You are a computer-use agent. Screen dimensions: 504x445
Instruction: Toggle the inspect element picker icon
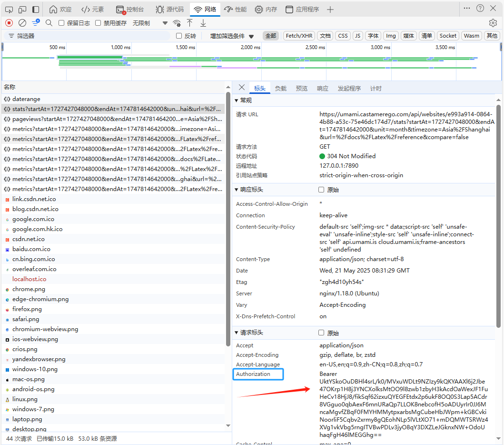tap(9, 10)
